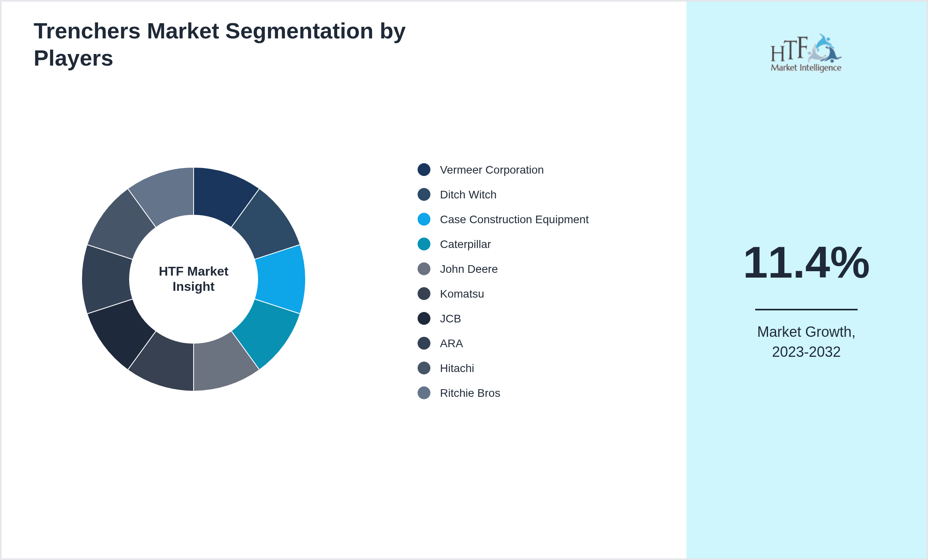Viewport: 928px width, 560px height.
Task: Select the Ditch Witch legend color marker
Action: click(x=424, y=194)
